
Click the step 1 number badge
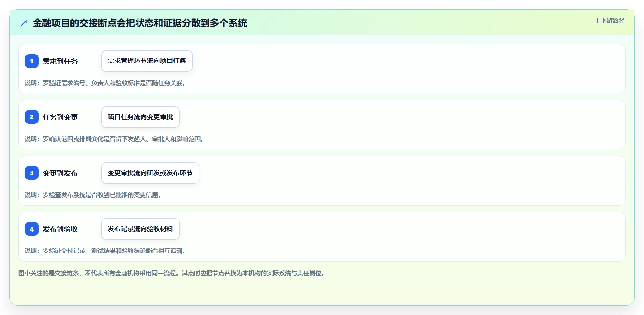point(32,61)
